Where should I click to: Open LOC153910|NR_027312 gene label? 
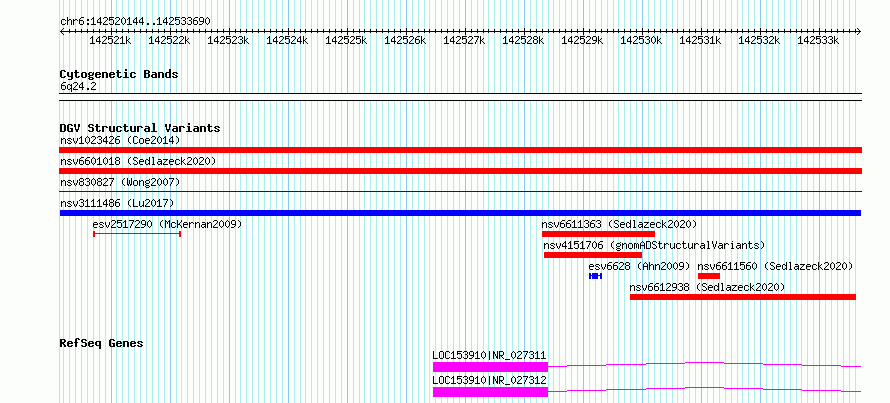point(489,381)
